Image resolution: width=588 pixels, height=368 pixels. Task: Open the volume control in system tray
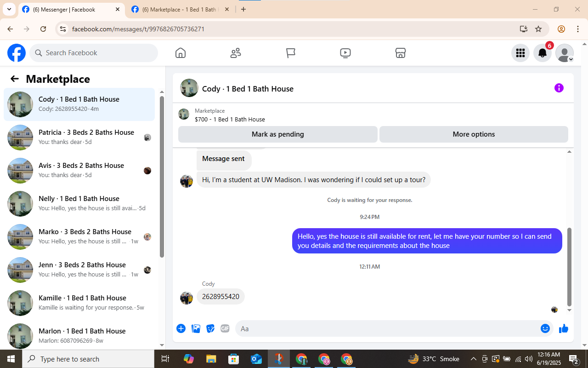(529, 359)
